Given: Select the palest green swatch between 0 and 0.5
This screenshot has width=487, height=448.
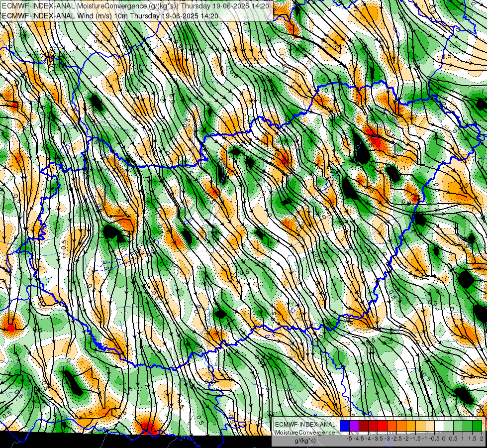Looking at the screenshot, I should click(449, 426).
